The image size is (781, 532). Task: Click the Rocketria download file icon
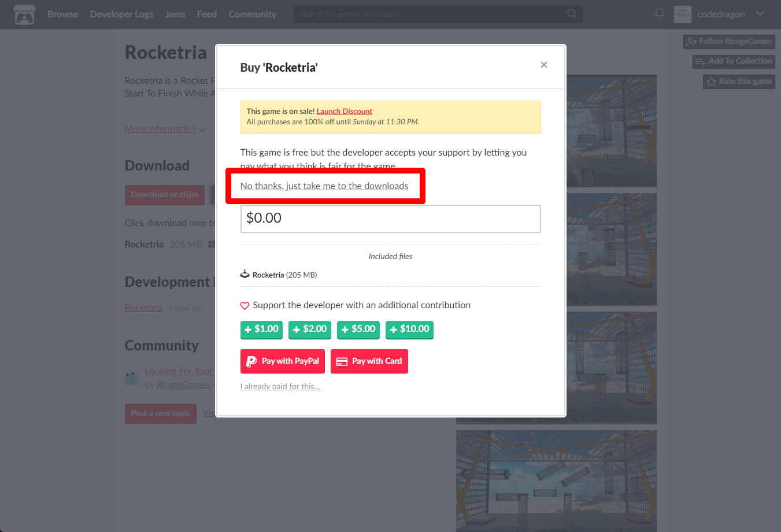click(245, 274)
